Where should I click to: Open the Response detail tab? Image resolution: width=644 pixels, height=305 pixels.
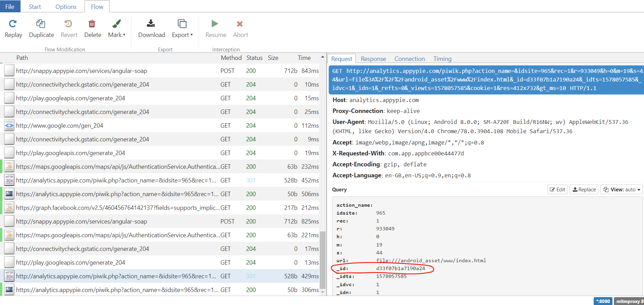pyautogui.click(x=374, y=59)
